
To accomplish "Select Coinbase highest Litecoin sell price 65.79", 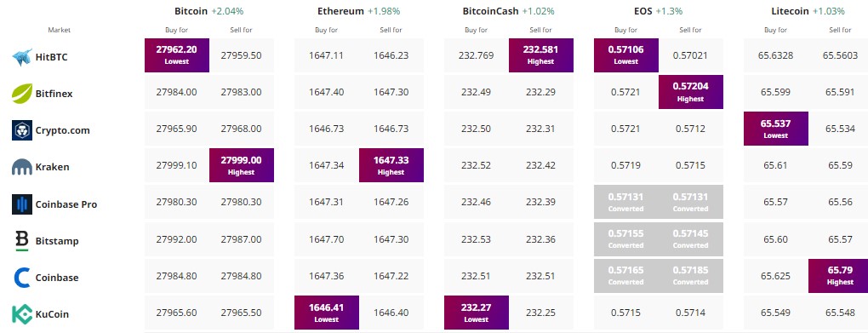I will tap(840, 276).
